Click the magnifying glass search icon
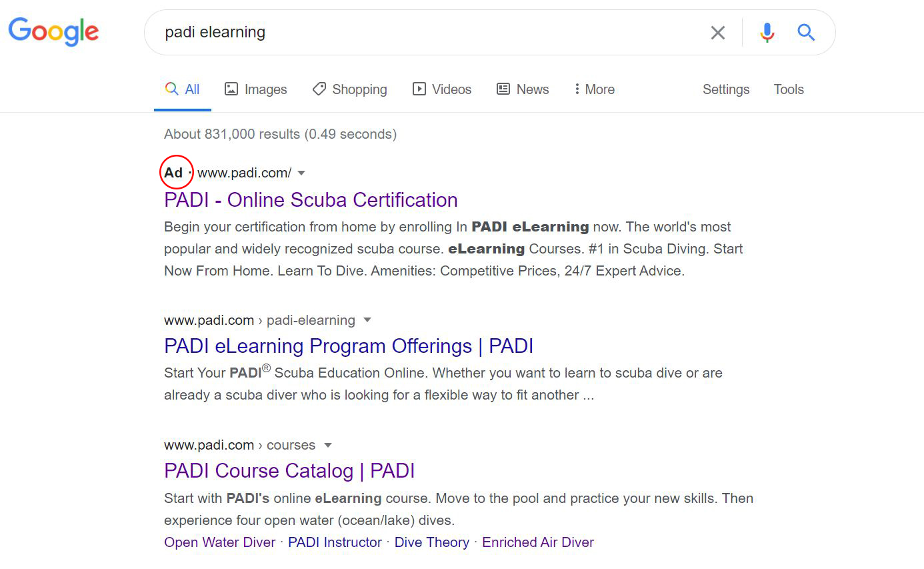This screenshot has width=924, height=569. tap(806, 32)
